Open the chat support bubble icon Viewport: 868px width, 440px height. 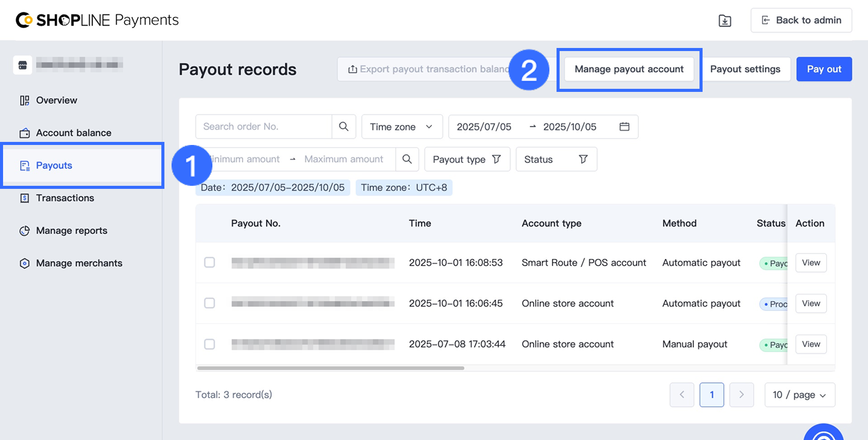(824, 434)
